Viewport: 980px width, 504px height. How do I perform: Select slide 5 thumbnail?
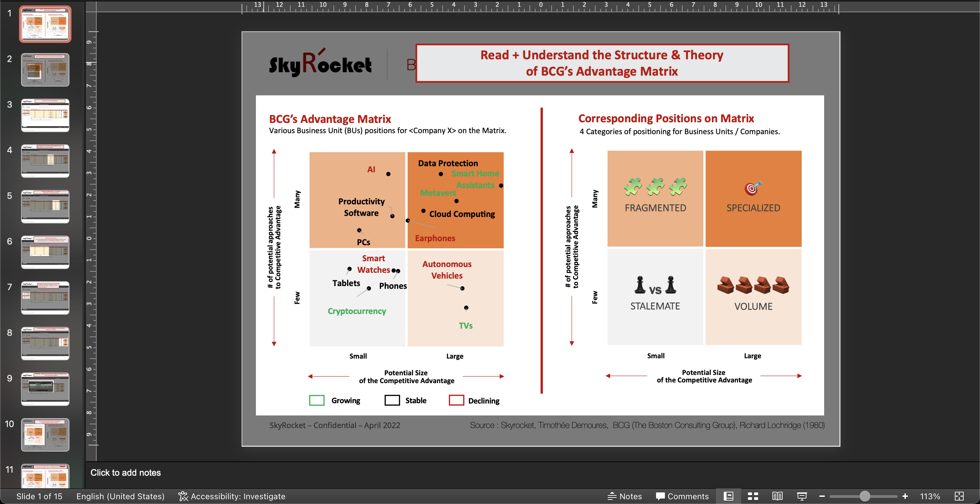[45, 207]
